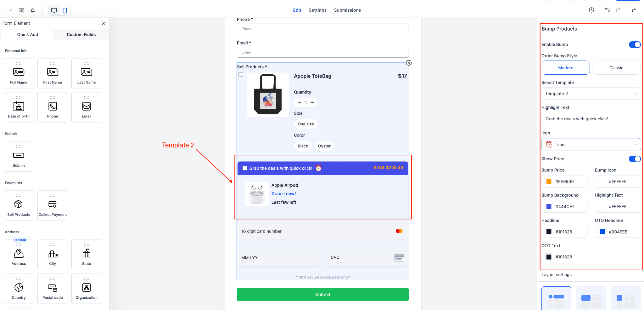Open the Submissions tab
This screenshot has height=310, width=644.
pyautogui.click(x=347, y=10)
